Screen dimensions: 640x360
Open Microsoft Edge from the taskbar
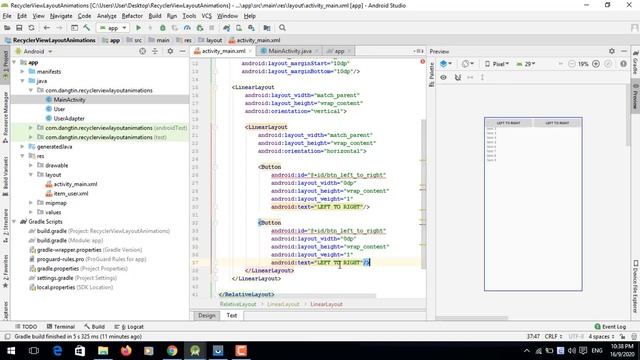pyautogui.click(x=57, y=351)
